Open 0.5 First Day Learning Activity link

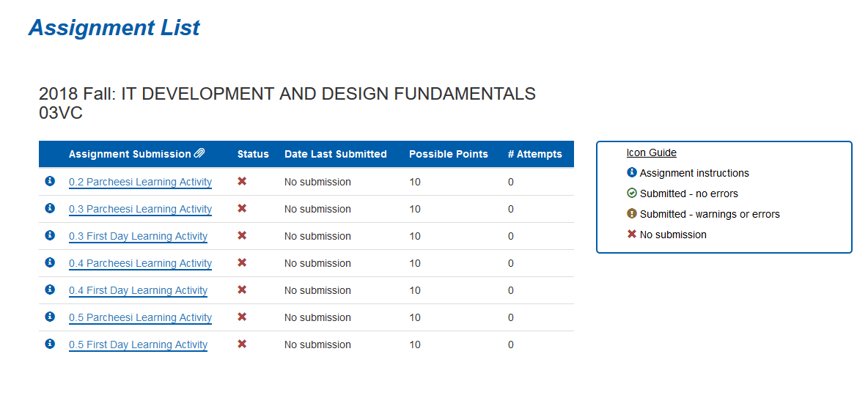coord(138,344)
